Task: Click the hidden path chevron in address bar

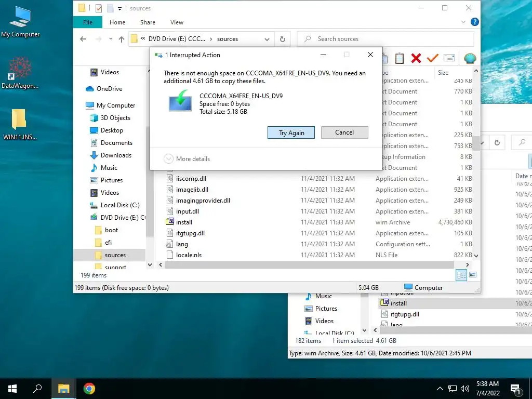Action: (x=143, y=38)
